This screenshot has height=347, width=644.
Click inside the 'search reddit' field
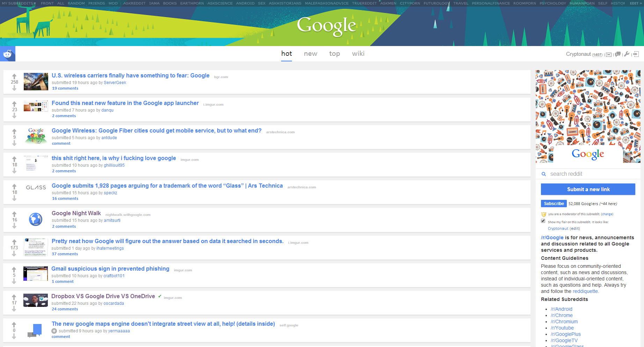point(576,174)
